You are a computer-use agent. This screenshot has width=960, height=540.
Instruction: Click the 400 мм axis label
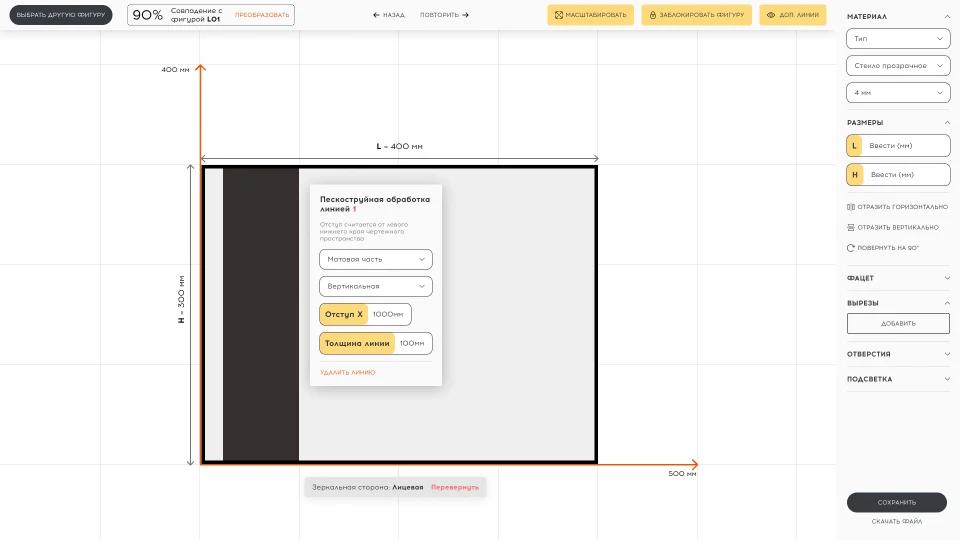click(x=175, y=70)
